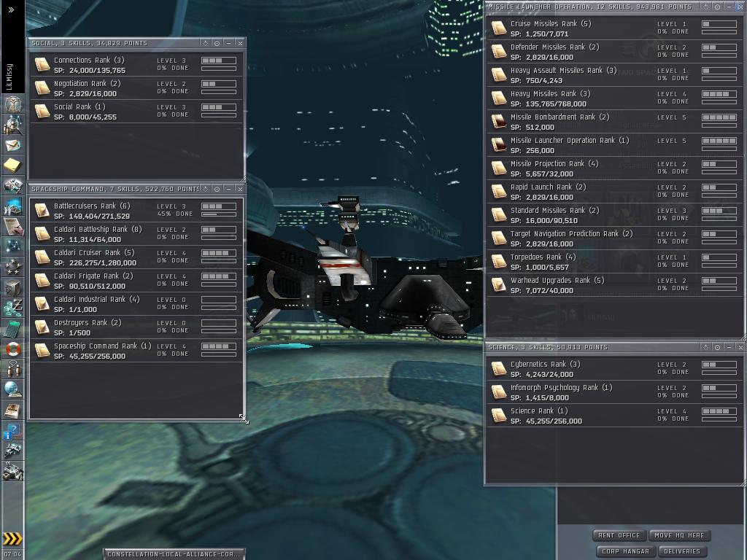Toggle pin on the Science skills window
The image size is (747, 560).
click(x=705, y=348)
